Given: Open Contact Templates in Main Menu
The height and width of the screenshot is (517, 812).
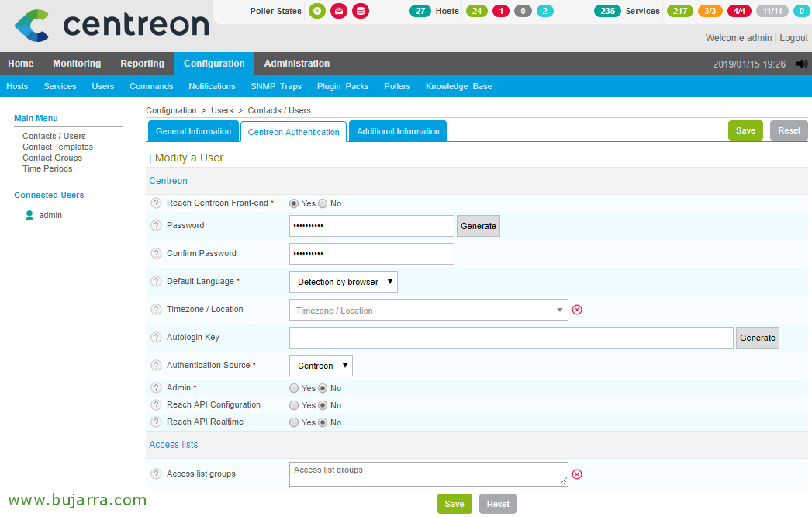Looking at the screenshot, I should pyautogui.click(x=57, y=147).
